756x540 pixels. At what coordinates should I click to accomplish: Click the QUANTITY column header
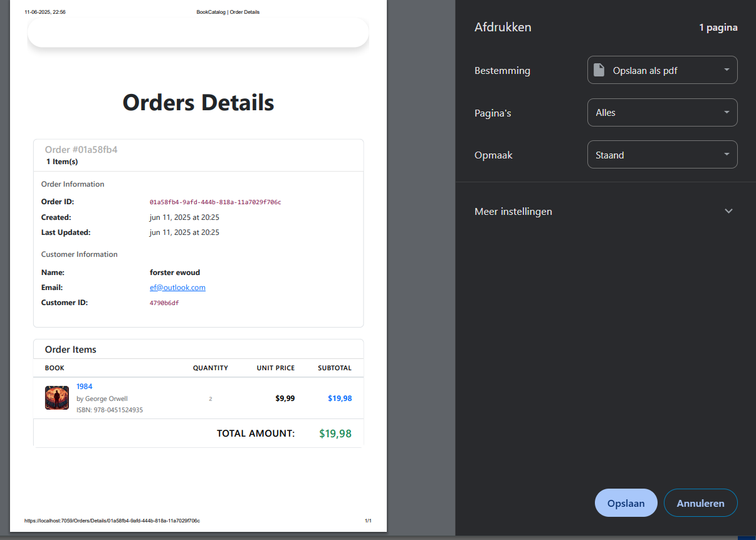point(211,368)
